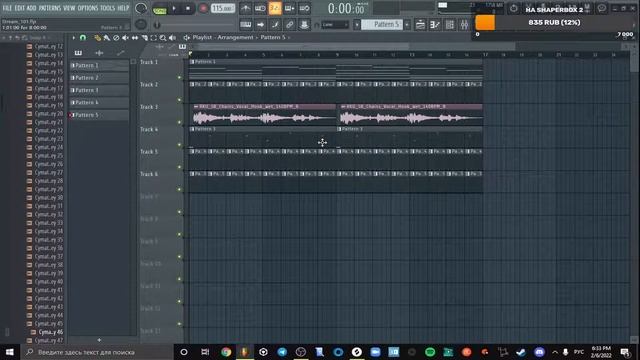Toggle the 3-2 countdown before recording
Viewport: 640px width, 360px height.
pos(275,8)
